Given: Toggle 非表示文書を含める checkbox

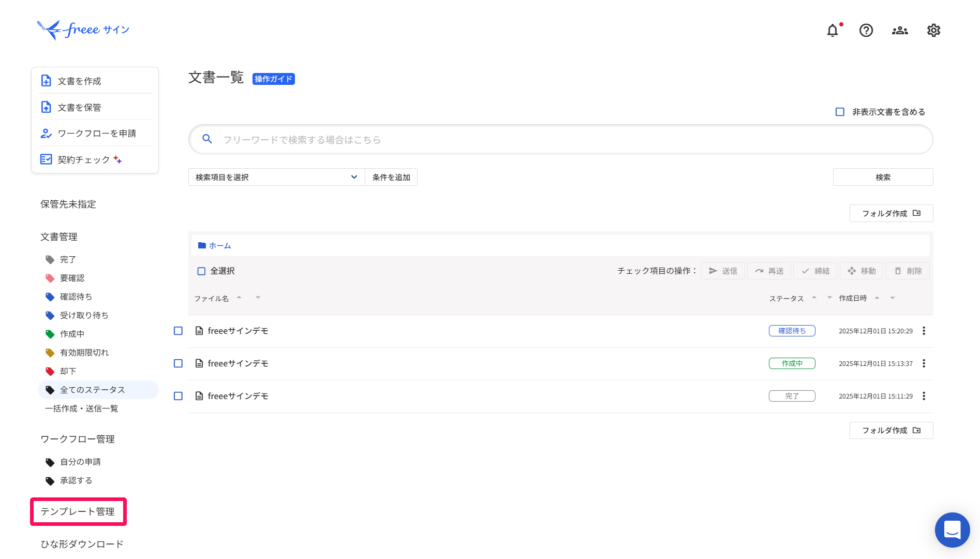Looking at the screenshot, I should click(x=840, y=112).
